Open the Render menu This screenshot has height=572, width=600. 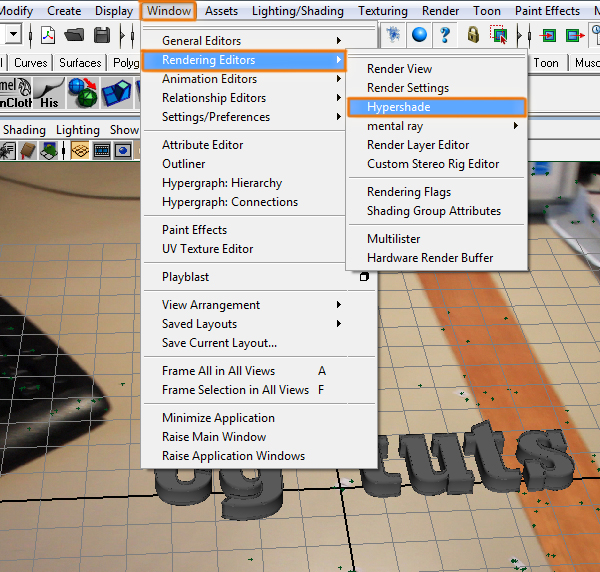440,11
